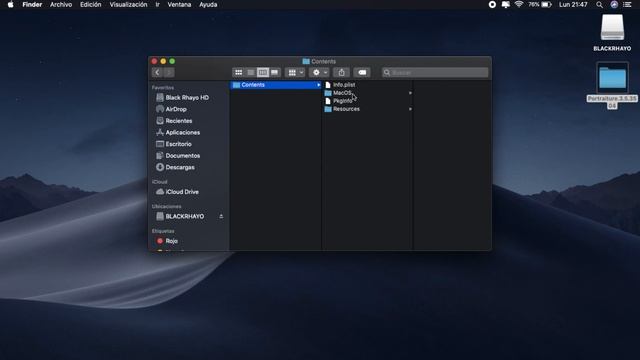Open Descargas in the sidebar
This screenshot has width=640, height=360.
(x=180, y=167)
